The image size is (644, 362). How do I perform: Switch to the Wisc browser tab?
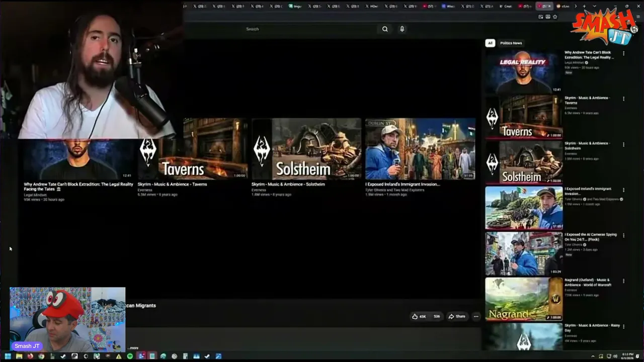(x=449, y=6)
